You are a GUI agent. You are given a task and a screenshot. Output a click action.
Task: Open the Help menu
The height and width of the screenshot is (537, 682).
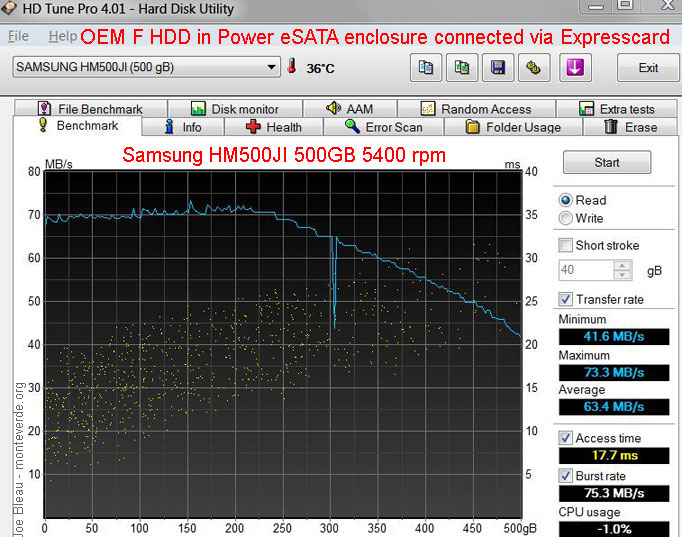click(x=63, y=36)
